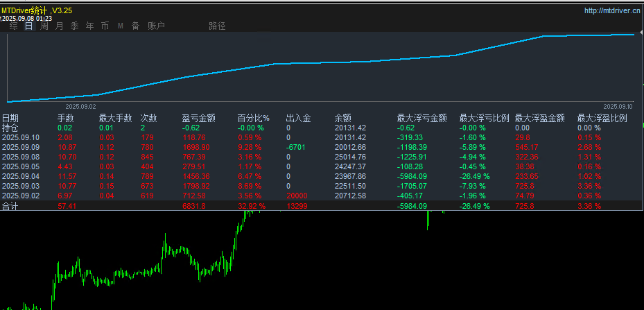The image size is (644, 310).
Task: Open the 季 quarterly statistics tab
Action: point(74,26)
